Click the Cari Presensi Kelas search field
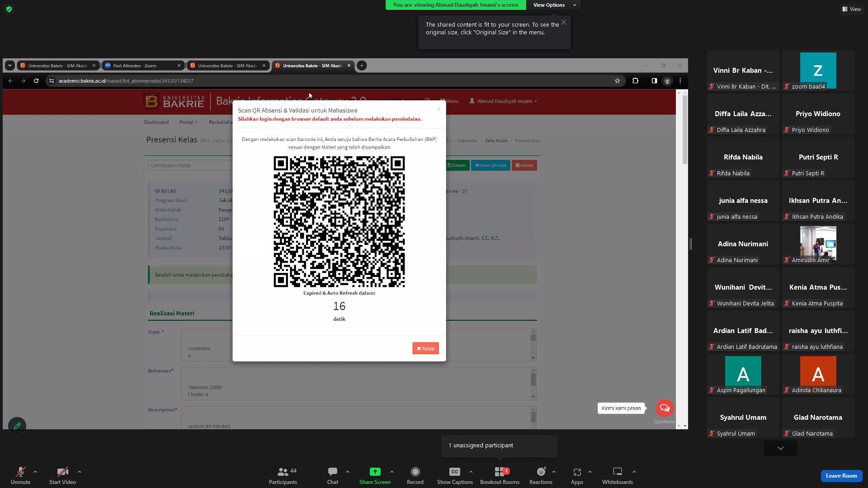Image resolution: width=868 pixels, height=488 pixels. coord(190,165)
